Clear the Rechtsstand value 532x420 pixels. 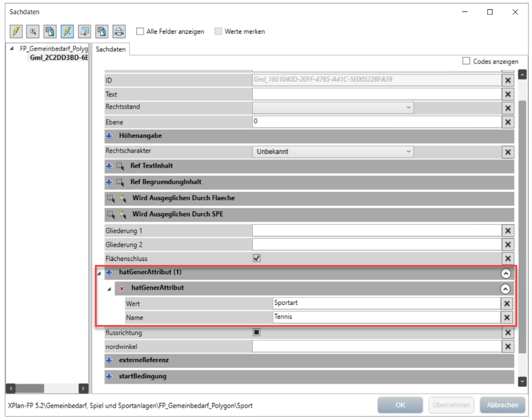[508, 108]
